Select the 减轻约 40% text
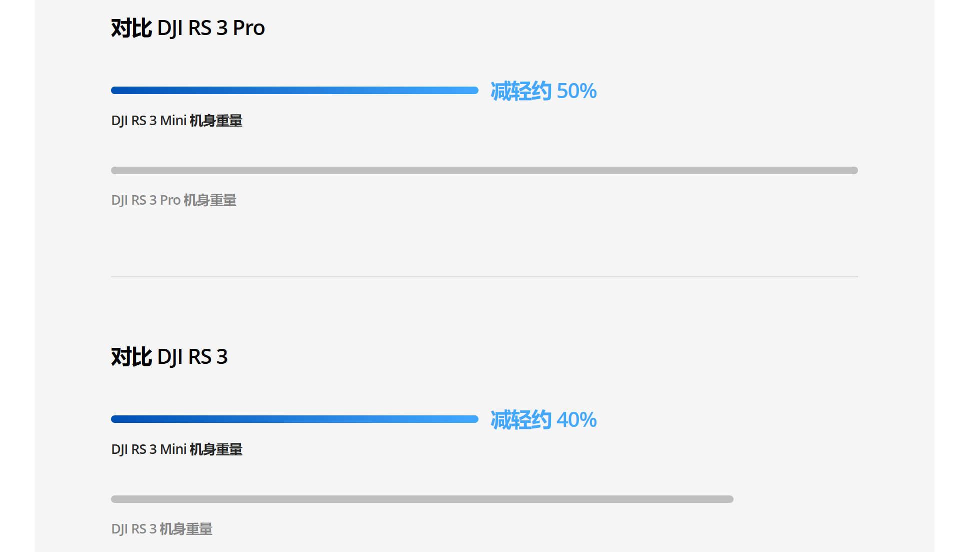This screenshot has height=552, width=980. click(x=543, y=420)
